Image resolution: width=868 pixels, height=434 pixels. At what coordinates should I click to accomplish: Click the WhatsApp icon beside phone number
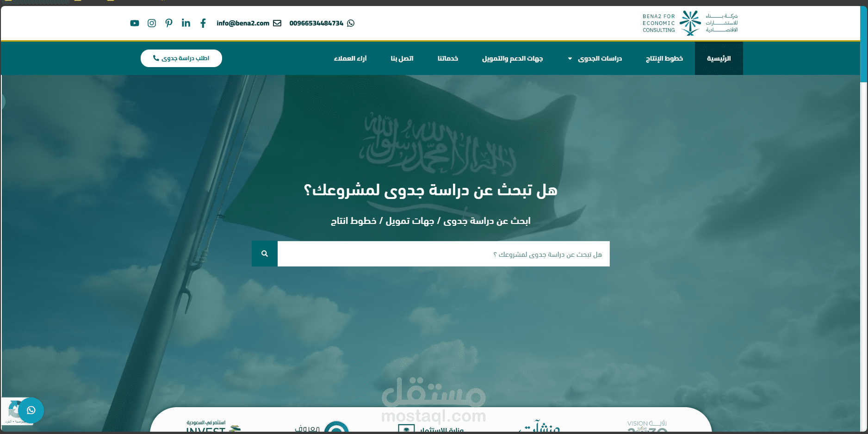pos(351,23)
